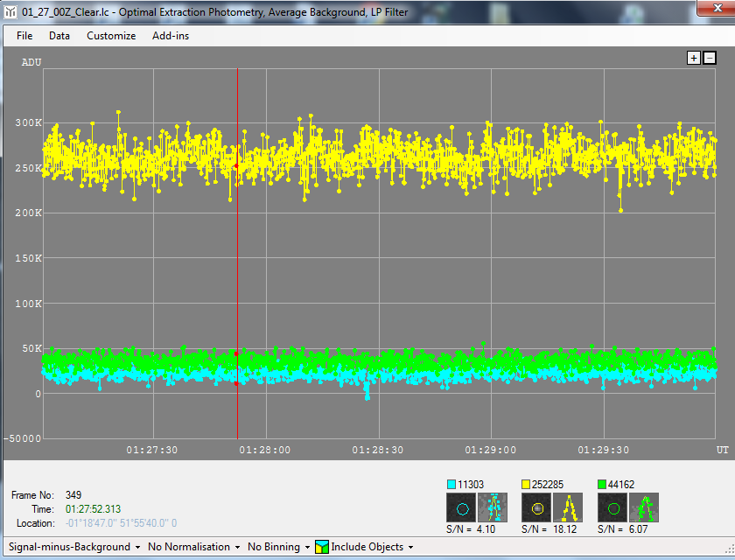Open the File menu
This screenshot has width=735, height=560.
24,36
